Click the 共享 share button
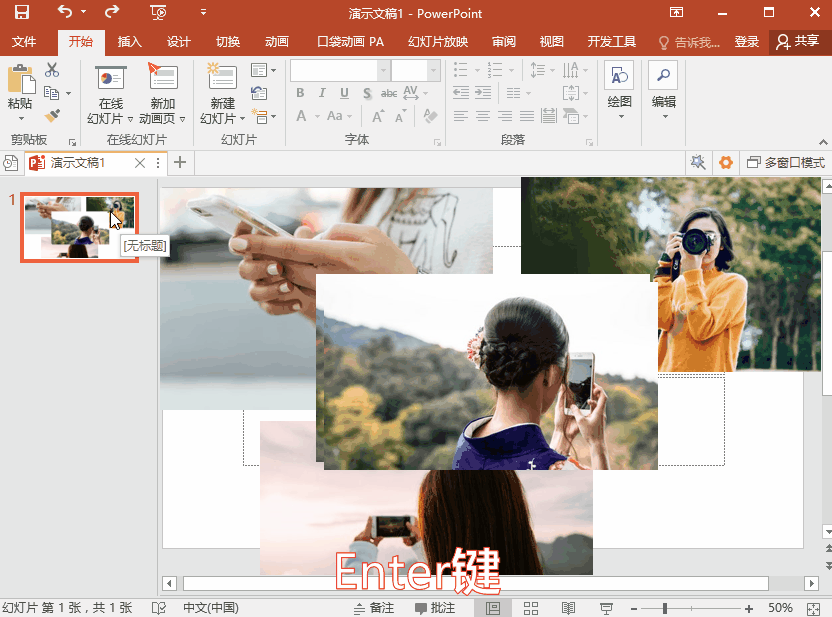 [797, 42]
